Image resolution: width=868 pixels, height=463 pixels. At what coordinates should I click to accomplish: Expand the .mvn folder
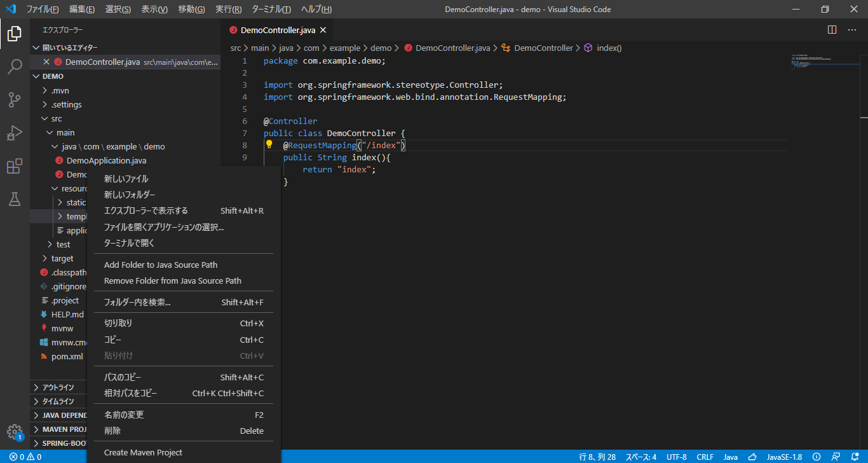tap(60, 90)
